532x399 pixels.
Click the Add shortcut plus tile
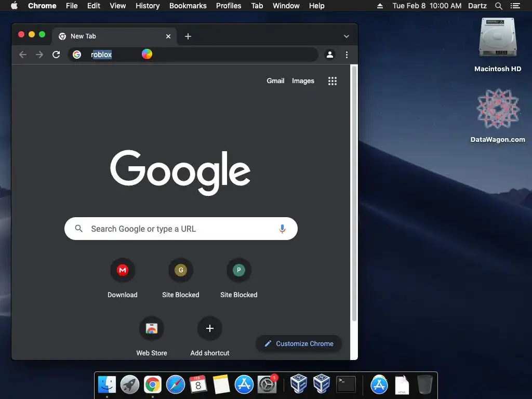pyautogui.click(x=210, y=336)
